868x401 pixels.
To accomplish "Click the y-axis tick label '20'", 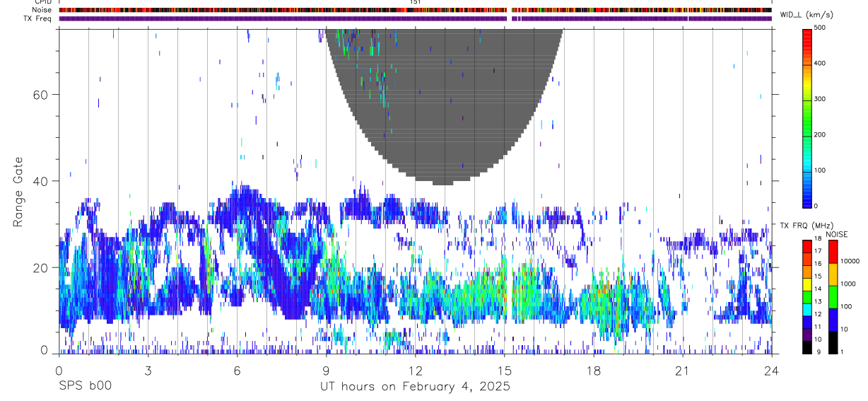I will pyautogui.click(x=41, y=268).
